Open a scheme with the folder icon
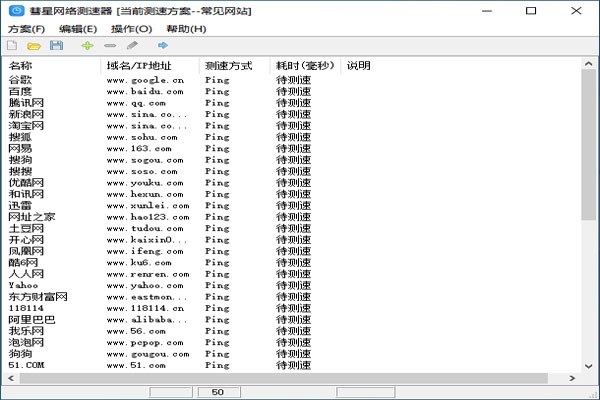The height and width of the screenshot is (400, 600). 34,46
